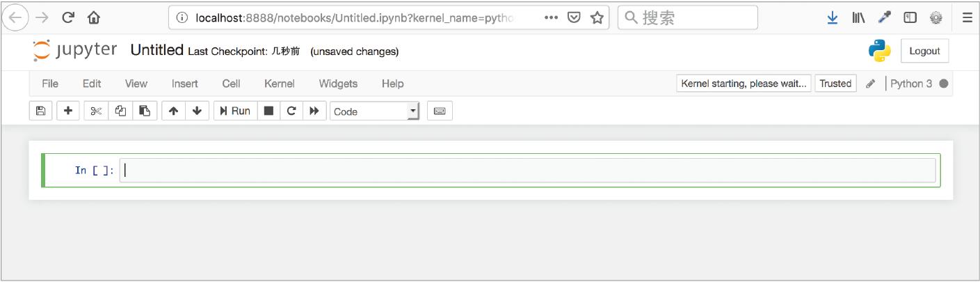The image size is (980, 282).
Task: Restart the kernel with circular arrow icon
Action: coord(291,111)
